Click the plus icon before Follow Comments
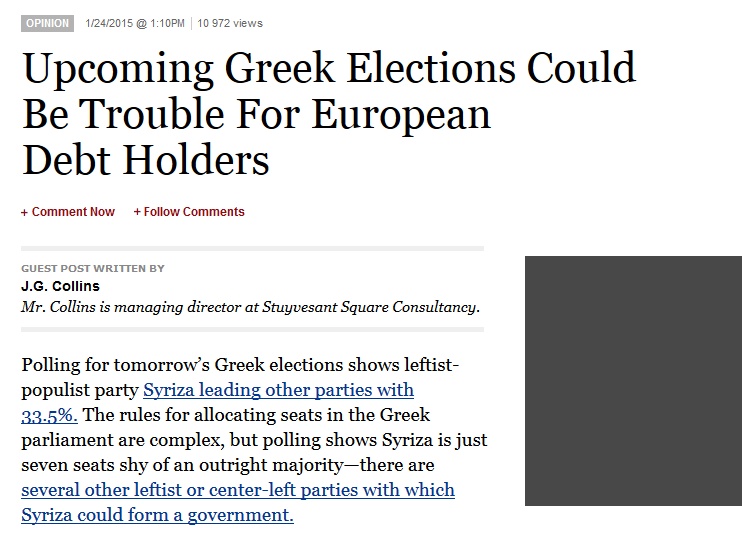Screen dimensions: 742x537 point(137,212)
